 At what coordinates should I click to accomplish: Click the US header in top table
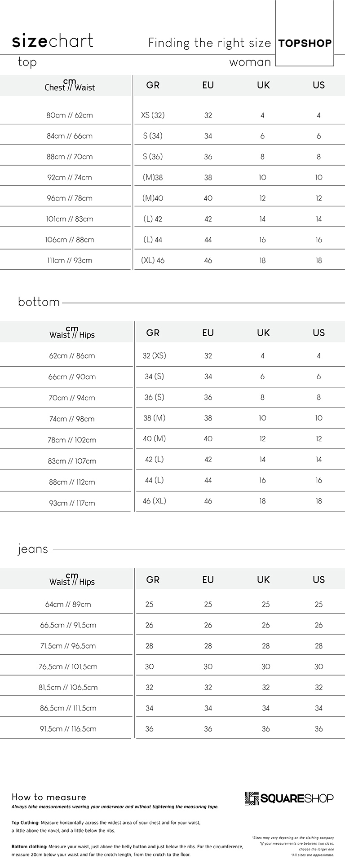click(x=318, y=85)
